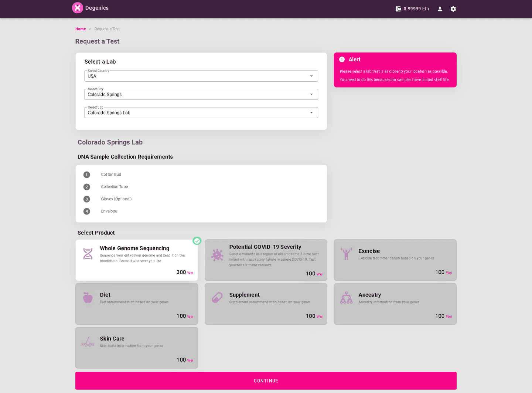Click the Degenics brand name
The height and width of the screenshot is (393, 532).
pyautogui.click(x=97, y=8)
